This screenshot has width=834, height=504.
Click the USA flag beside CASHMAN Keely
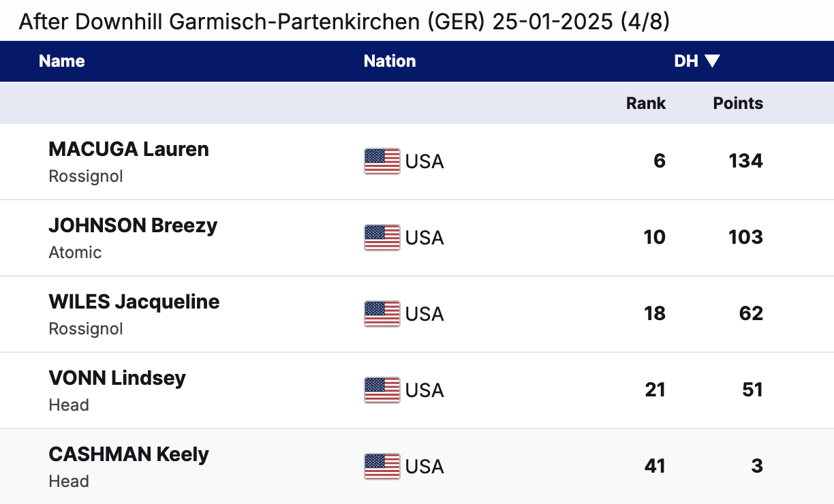coord(382,467)
